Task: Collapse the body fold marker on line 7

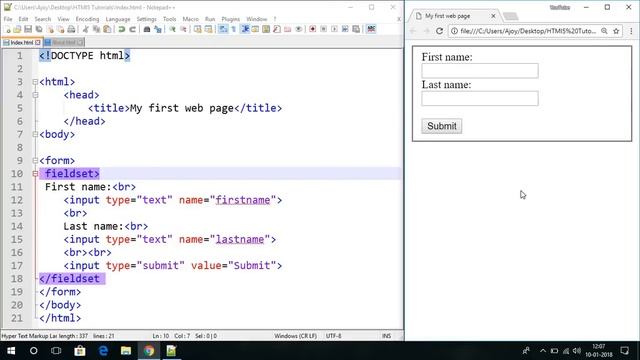Action: [35, 134]
